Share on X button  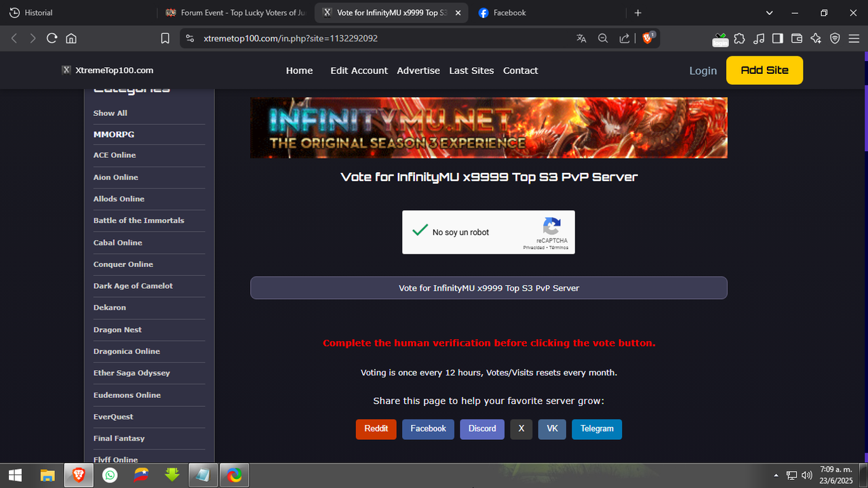point(521,429)
